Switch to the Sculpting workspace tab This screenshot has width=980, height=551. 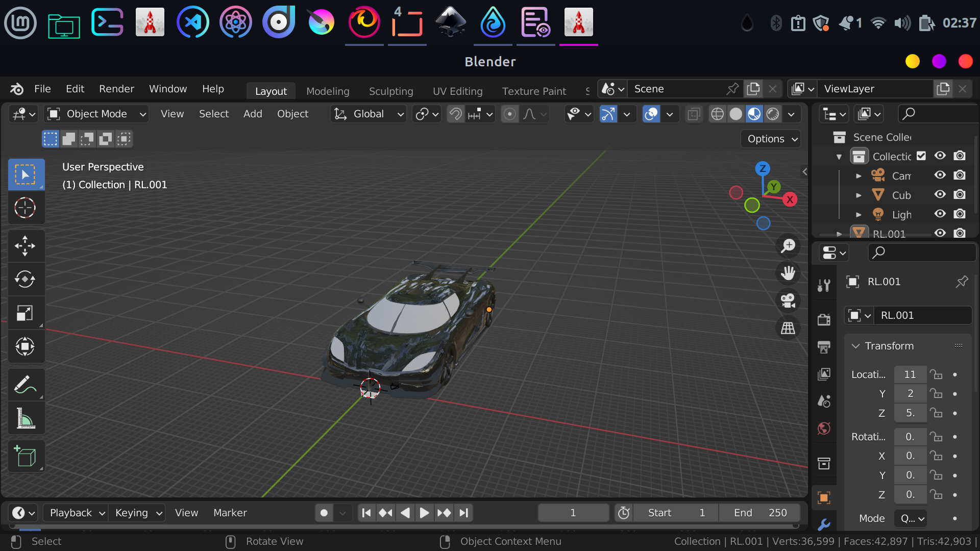391,91
